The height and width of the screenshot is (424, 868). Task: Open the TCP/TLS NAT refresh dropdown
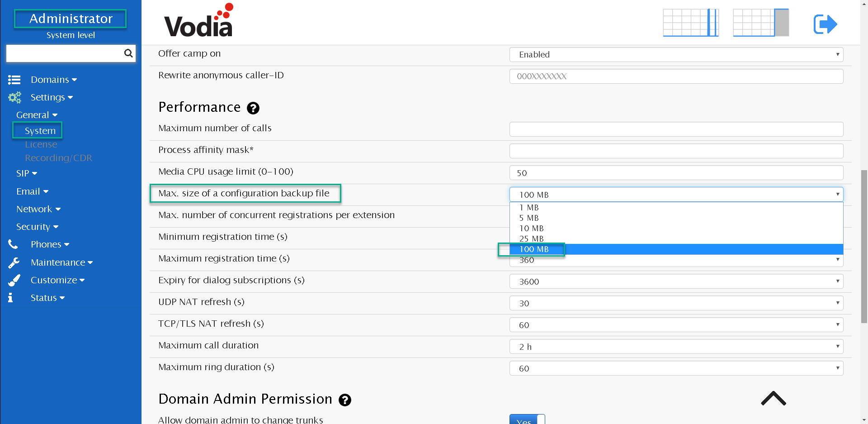pos(676,325)
